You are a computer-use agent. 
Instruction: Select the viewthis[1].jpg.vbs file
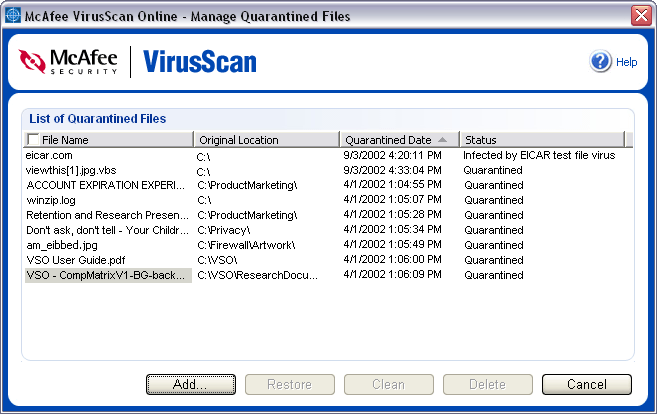(x=71, y=171)
